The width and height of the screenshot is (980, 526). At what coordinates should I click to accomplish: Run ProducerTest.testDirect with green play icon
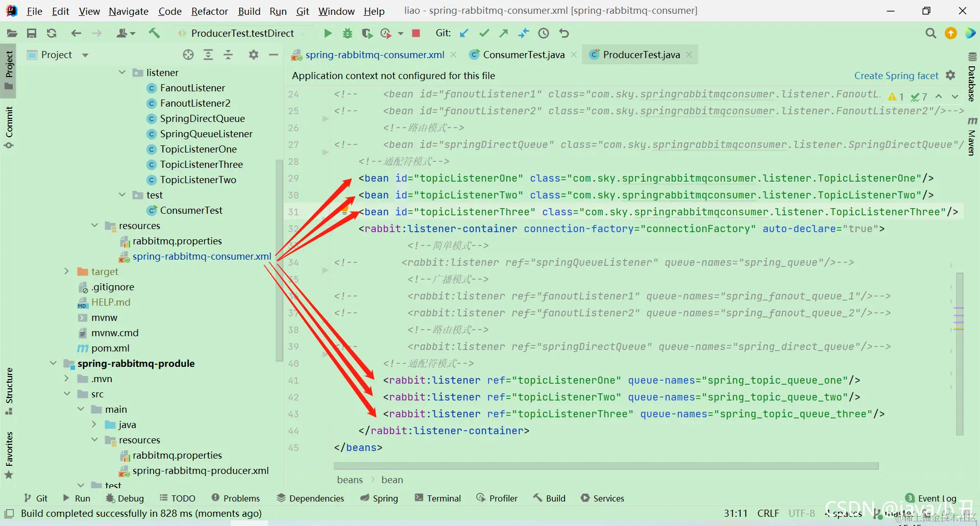328,33
